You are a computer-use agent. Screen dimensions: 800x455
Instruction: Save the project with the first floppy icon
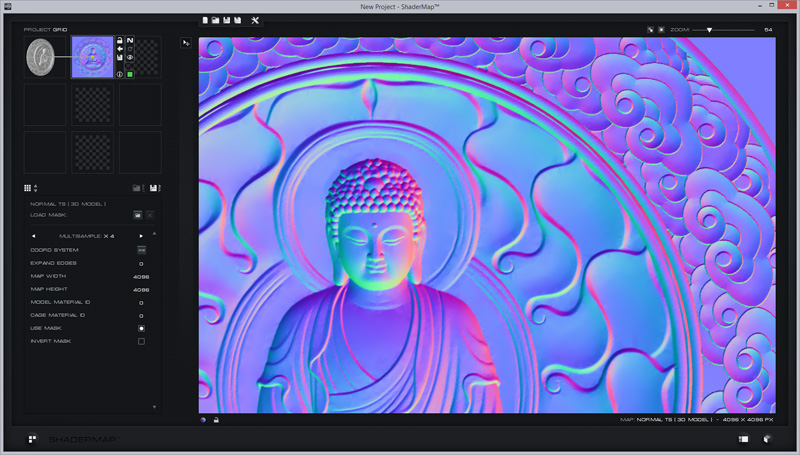pos(227,20)
